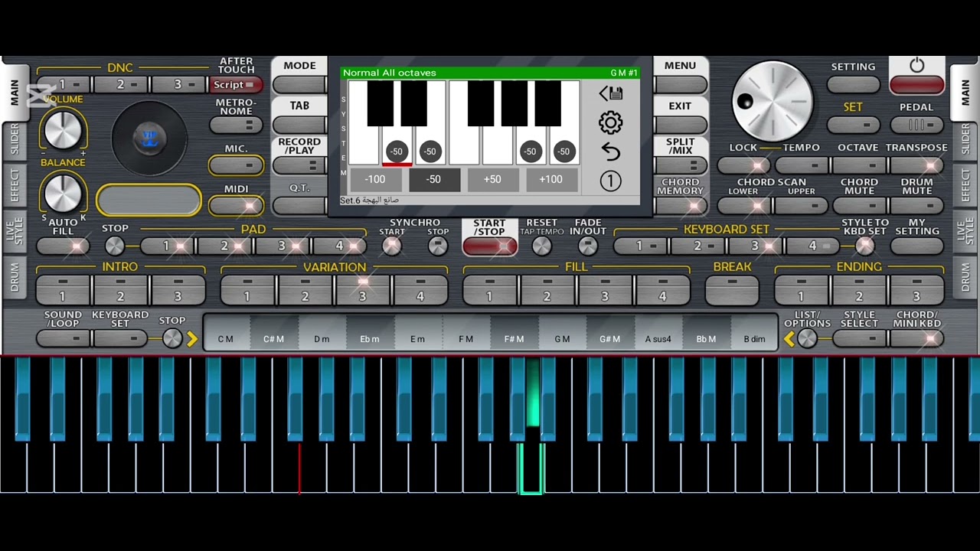Open the Sound/Loop button

63,338
